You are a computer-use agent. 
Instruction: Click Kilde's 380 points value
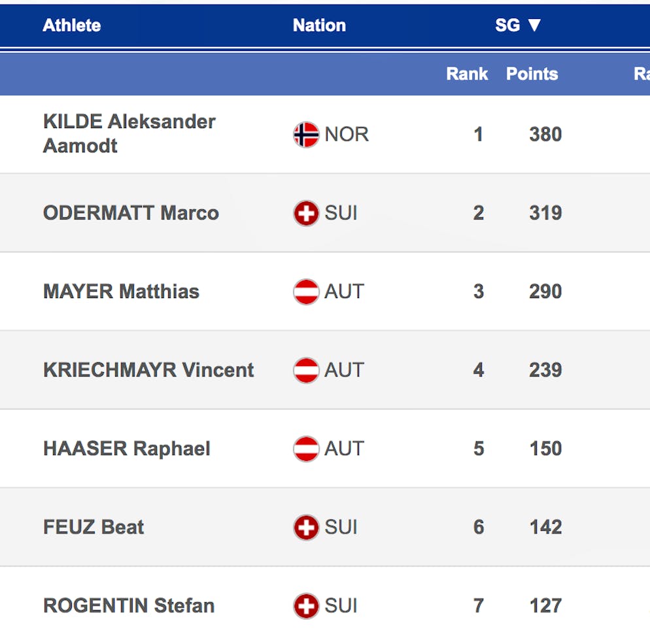tap(545, 135)
